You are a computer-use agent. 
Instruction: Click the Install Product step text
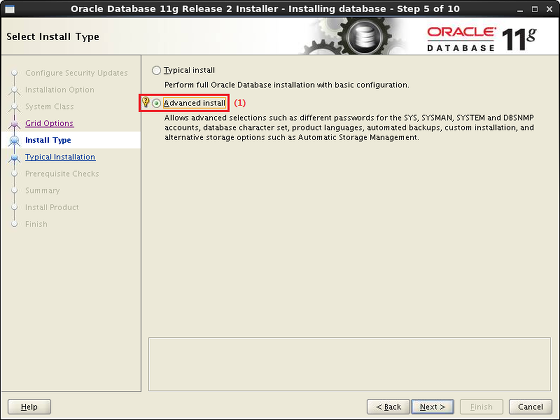click(52, 207)
